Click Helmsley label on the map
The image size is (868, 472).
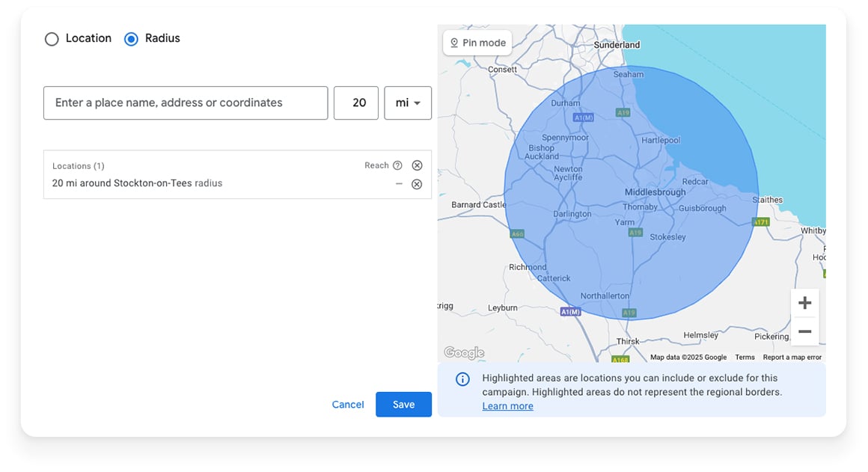700,335
